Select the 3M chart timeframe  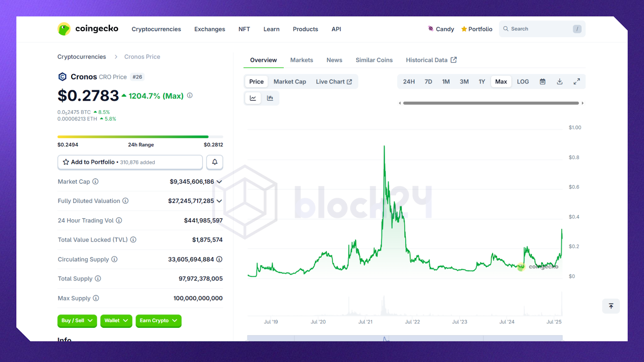(x=464, y=82)
